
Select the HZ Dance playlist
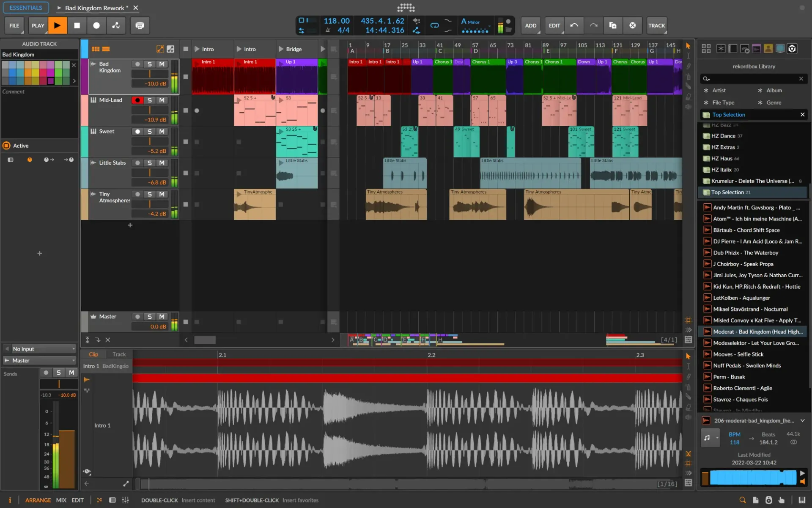753,136
